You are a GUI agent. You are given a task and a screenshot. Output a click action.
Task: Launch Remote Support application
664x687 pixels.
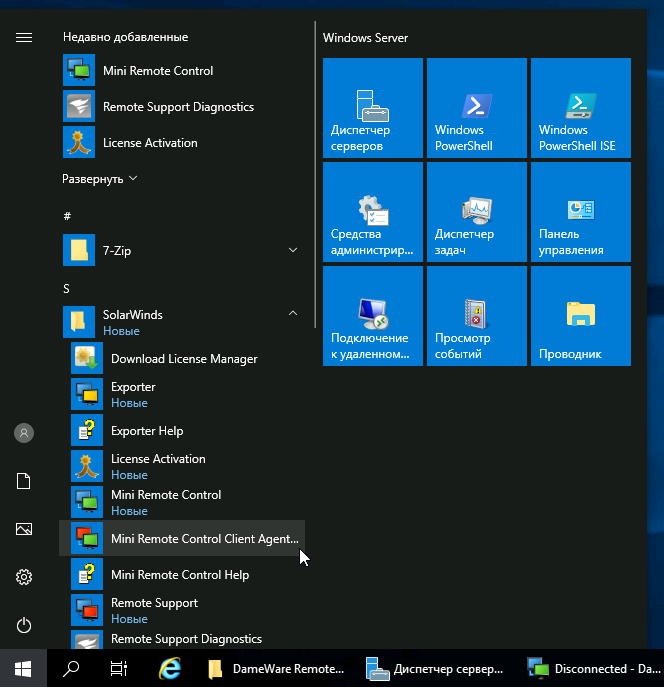(x=182, y=610)
